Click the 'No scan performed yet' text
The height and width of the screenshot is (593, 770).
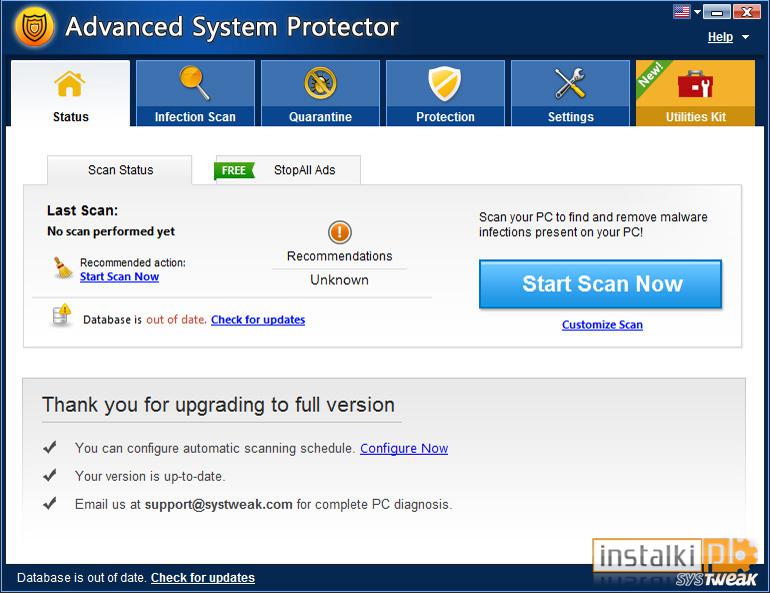click(x=111, y=231)
